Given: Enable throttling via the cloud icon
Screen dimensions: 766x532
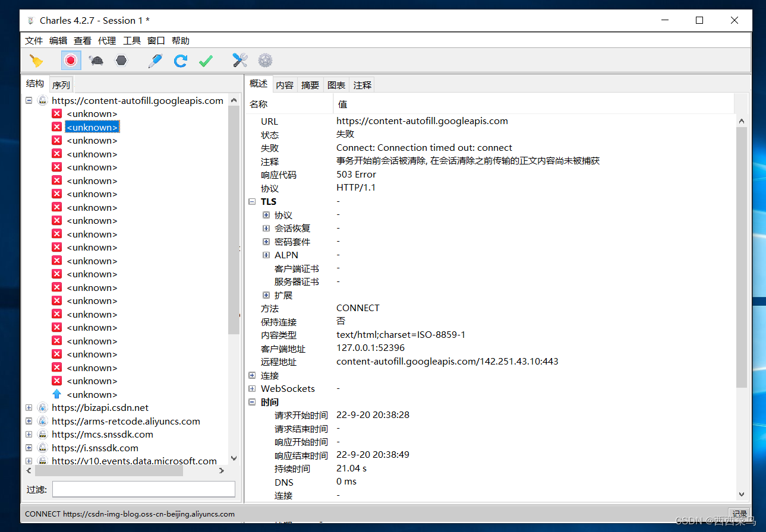Looking at the screenshot, I should tap(96, 60).
